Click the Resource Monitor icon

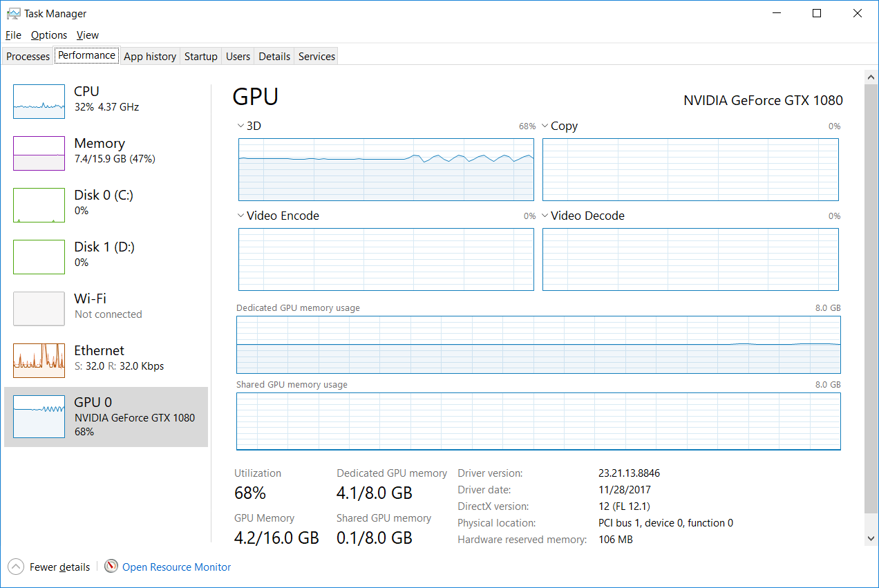[x=111, y=567]
